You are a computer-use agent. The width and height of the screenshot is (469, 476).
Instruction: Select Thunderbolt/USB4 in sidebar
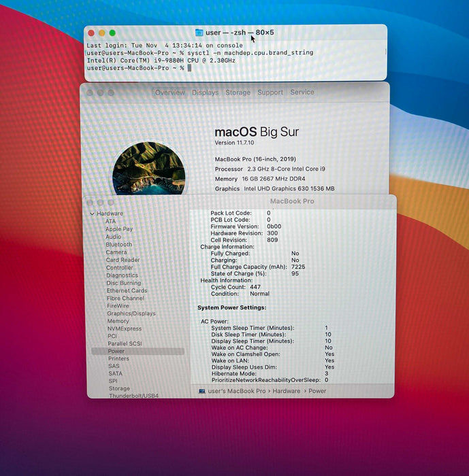tap(133, 396)
